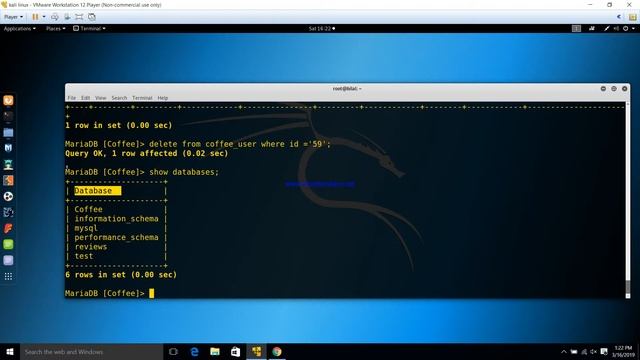Click the reviews database row
The image size is (640, 360).
click(x=91, y=247)
